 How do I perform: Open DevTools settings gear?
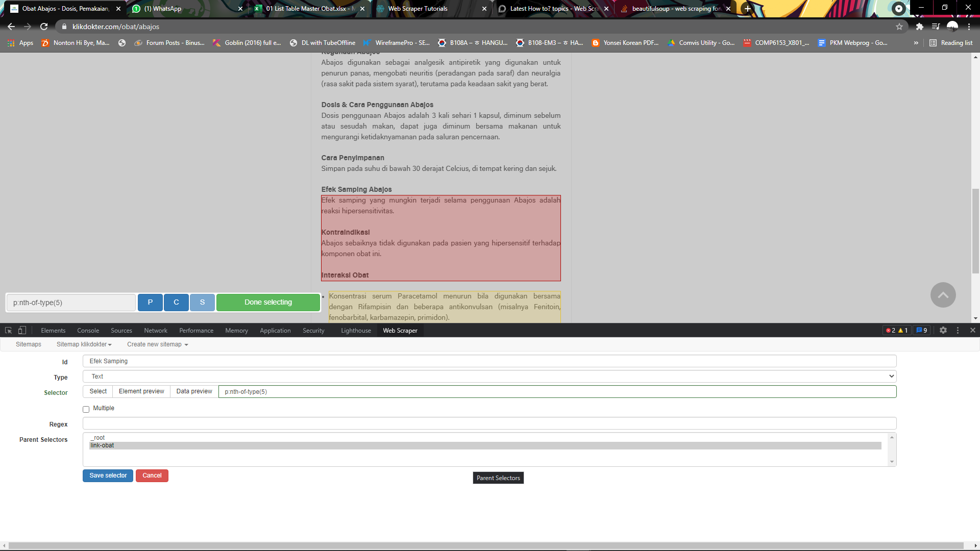943,330
